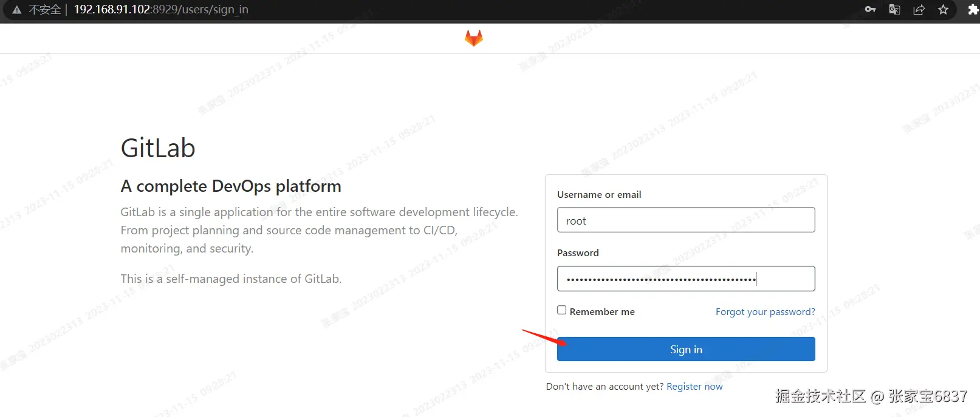Click the share page icon
The image size is (980, 417).
(919, 9)
